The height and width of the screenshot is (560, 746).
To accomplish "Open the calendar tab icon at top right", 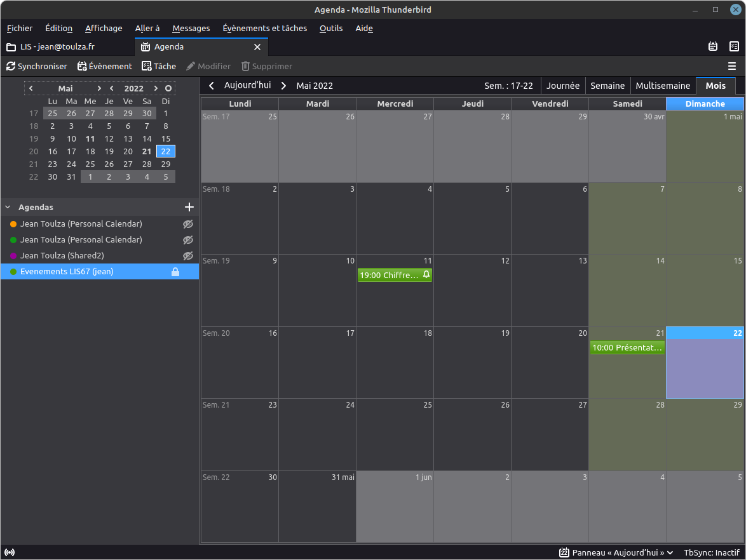I will (713, 46).
